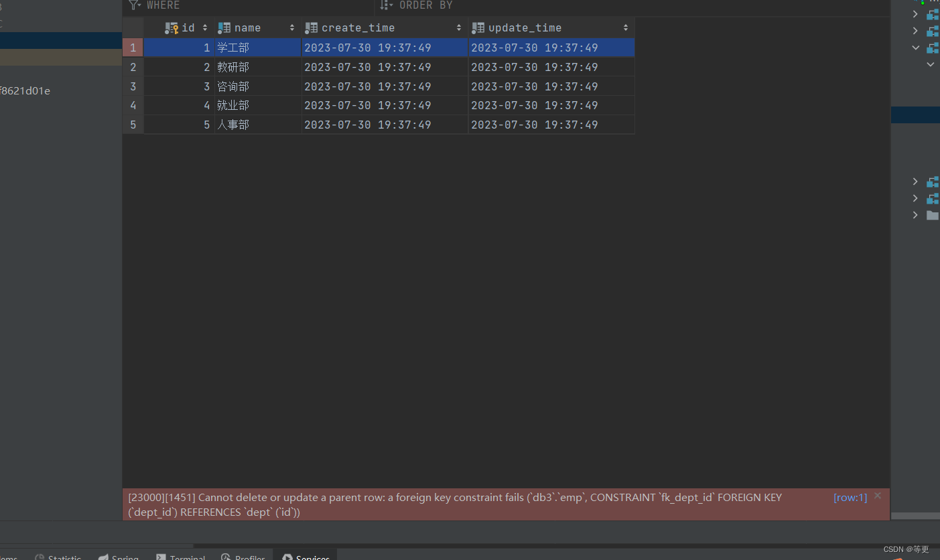Click create_time cell in the 就业部 row

pos(385,105)
